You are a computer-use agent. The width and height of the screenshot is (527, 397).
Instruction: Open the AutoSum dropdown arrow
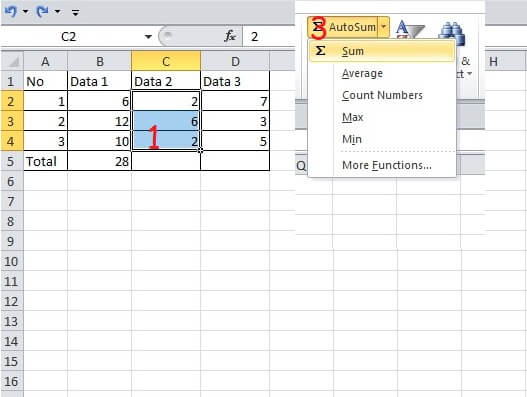tap(383, 27)
